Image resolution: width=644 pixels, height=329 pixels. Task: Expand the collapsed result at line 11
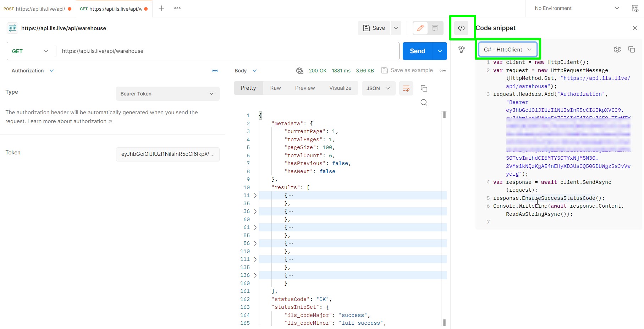(255, 195)
